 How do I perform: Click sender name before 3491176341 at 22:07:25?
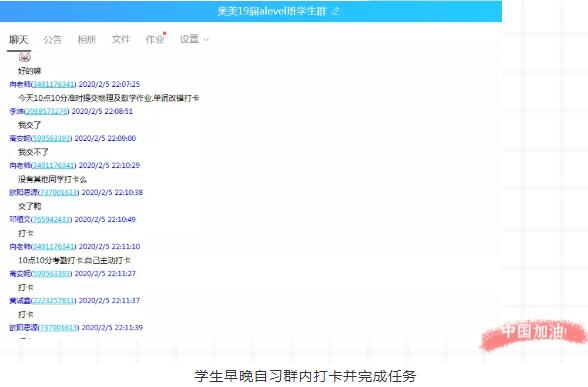click(20, 84)
